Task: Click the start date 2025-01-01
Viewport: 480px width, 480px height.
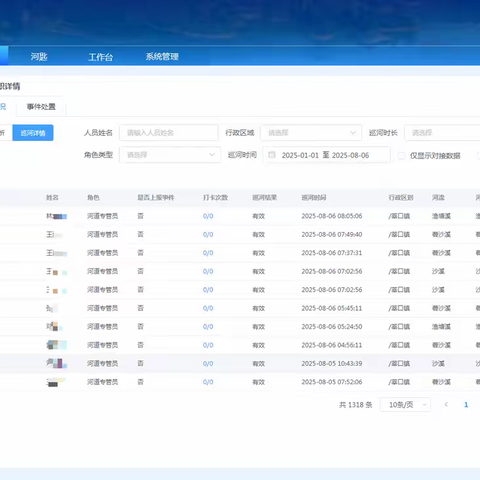Action: (300, 155)
